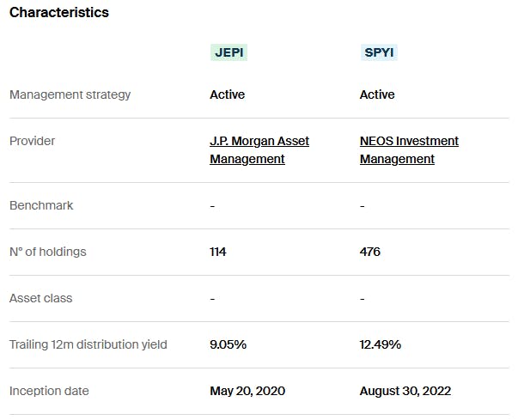Click the May 20, 2020 inception date

tap(247, 391)
